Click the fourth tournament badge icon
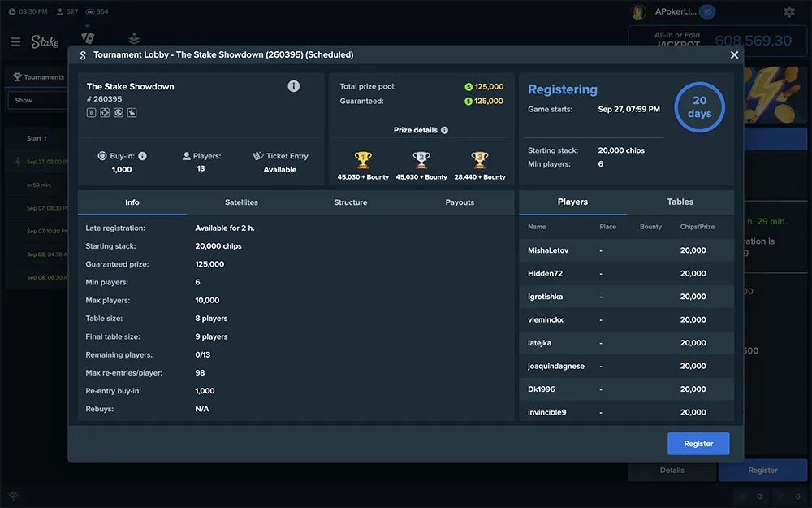The width and height of the screenshot is (812, 508). point(132,112)
